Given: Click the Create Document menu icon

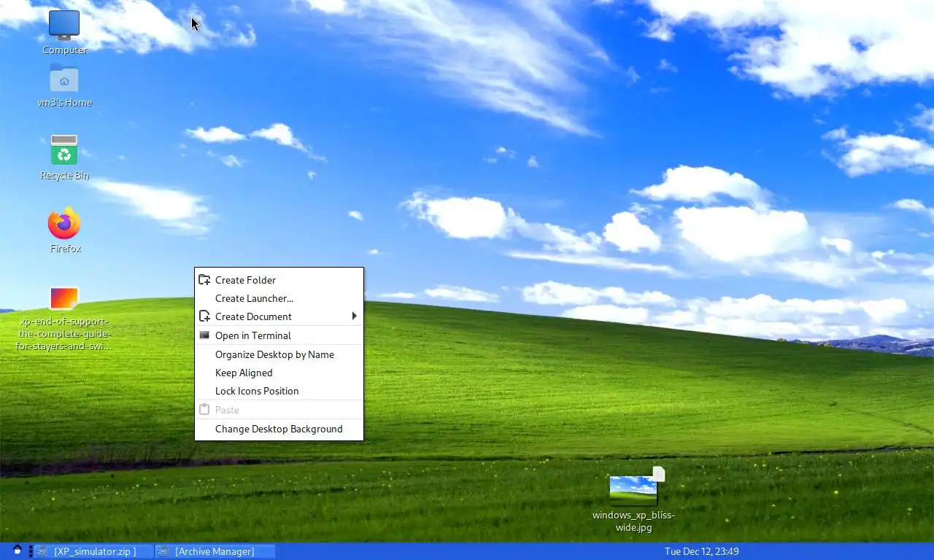Looking at the screenshot, I should (204, 316).
